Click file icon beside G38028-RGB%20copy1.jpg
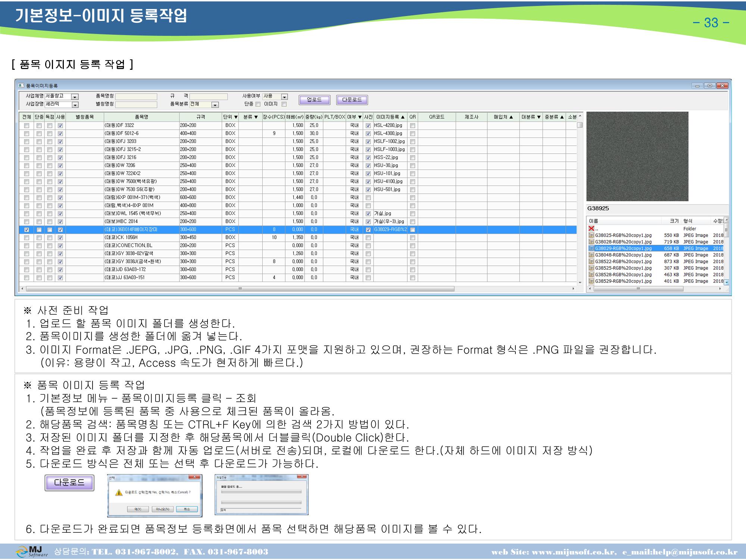This screenshot has height=560, width=746. [591, 242]
